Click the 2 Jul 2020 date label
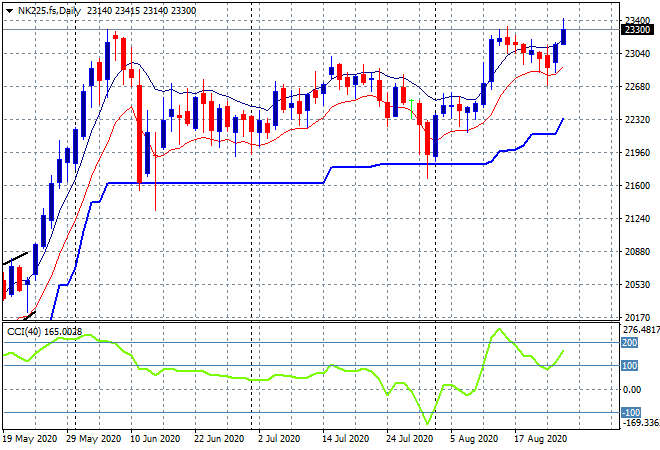The height and width of the screenshot is (450, 660). 279,439
